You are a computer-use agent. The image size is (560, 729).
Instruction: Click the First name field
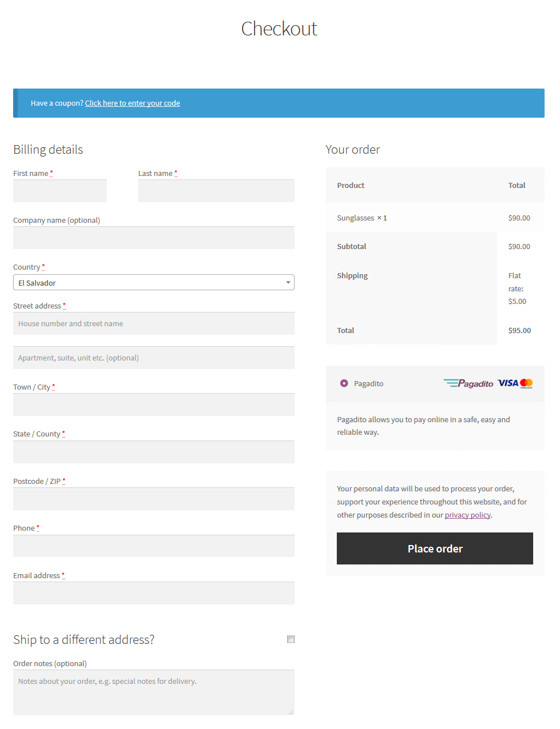click(x=60, y=191)
